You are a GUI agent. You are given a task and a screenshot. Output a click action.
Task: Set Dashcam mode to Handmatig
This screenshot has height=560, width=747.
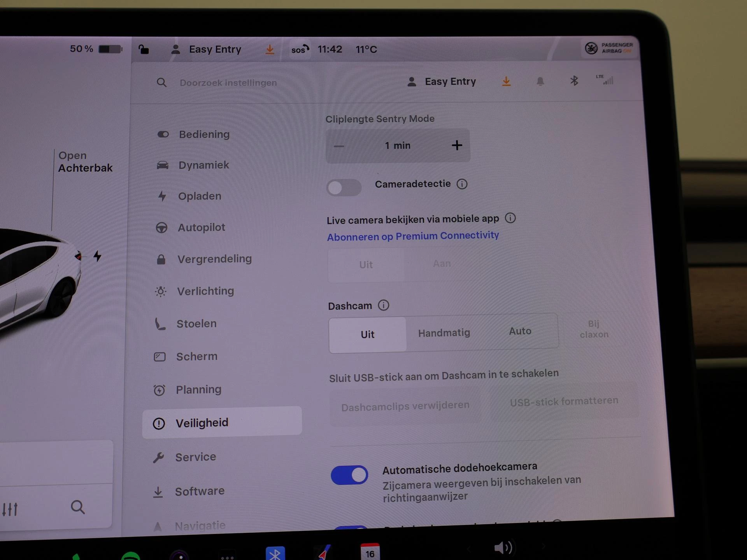coord(444,333)
